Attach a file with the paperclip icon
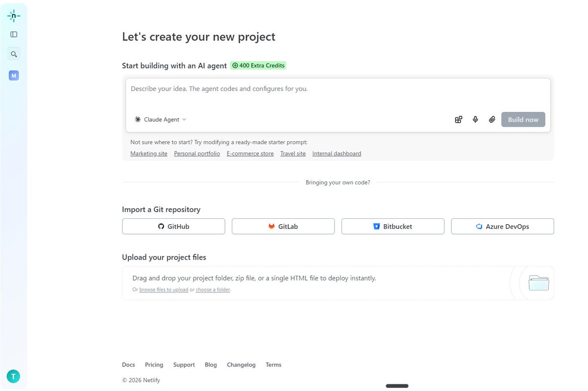 tap(492, 119)
